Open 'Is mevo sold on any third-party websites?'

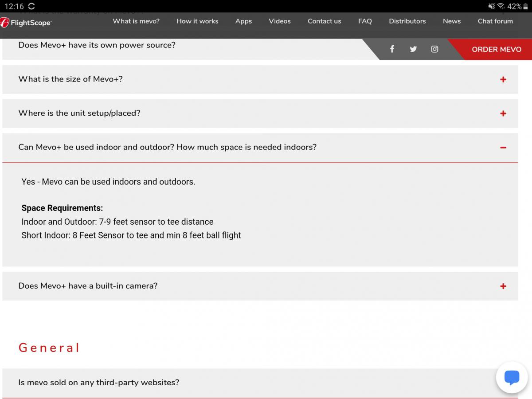pos(260,383)
